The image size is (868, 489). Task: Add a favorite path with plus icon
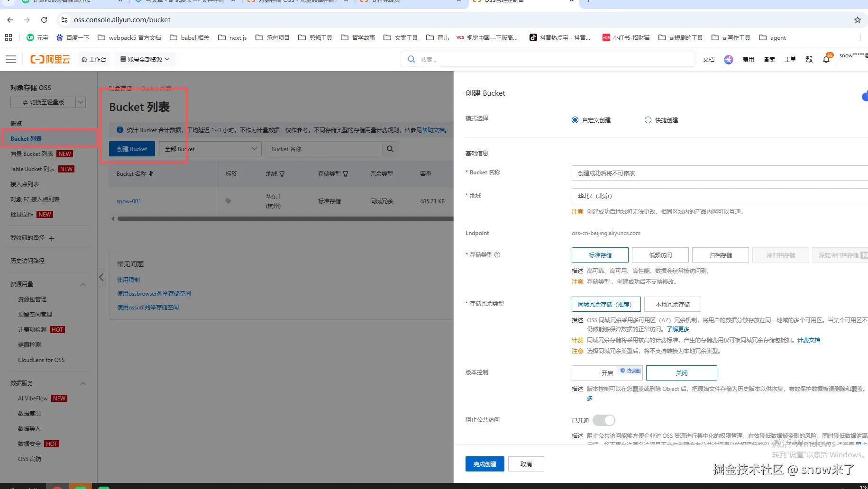tap(52, 238)
